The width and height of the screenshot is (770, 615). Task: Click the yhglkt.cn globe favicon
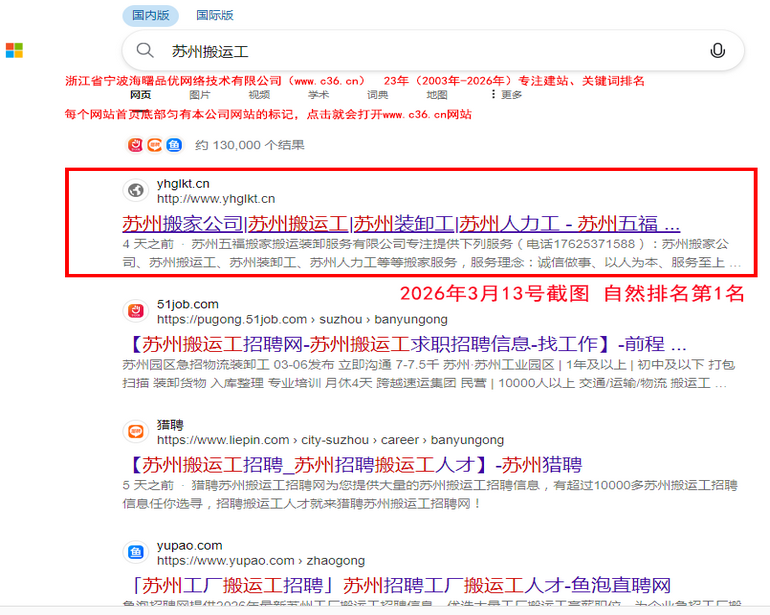click(134, 190)
